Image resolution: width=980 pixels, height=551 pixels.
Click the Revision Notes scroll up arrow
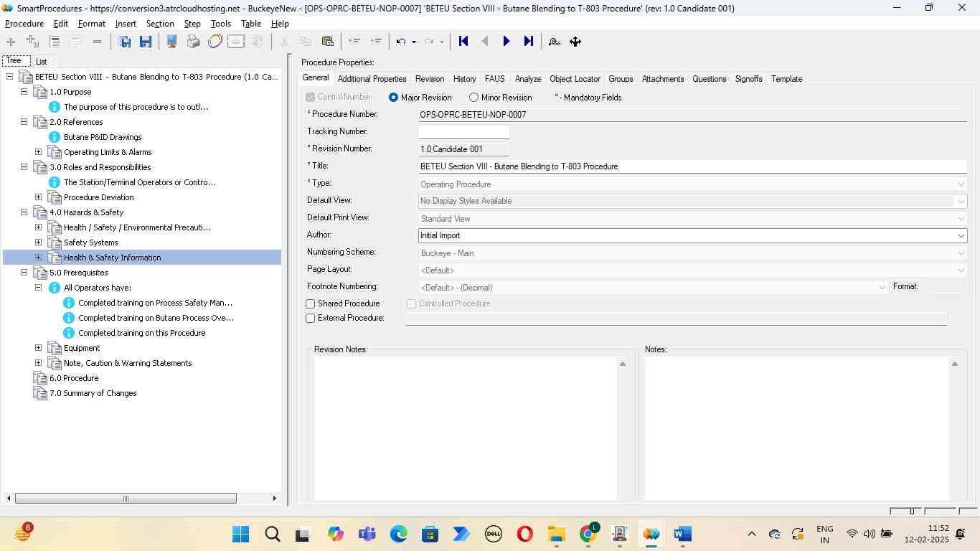coord(623,364)
